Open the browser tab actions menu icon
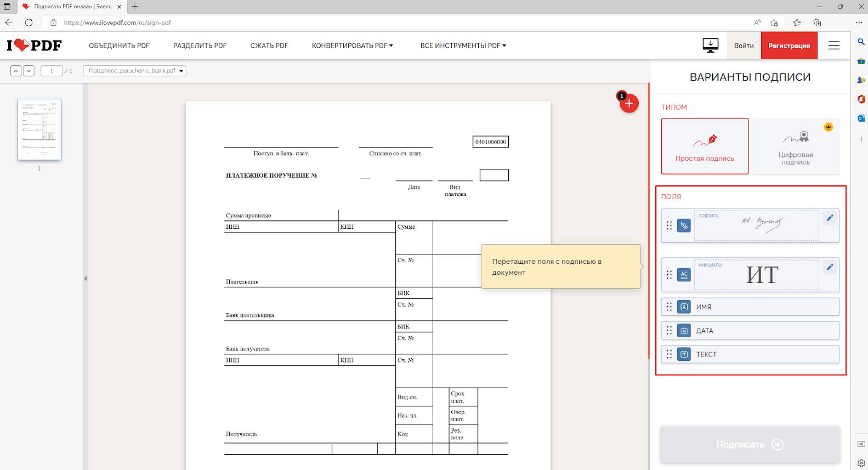Image resolution: width=868 pixels, height=470 pixels. pos(7,7)
